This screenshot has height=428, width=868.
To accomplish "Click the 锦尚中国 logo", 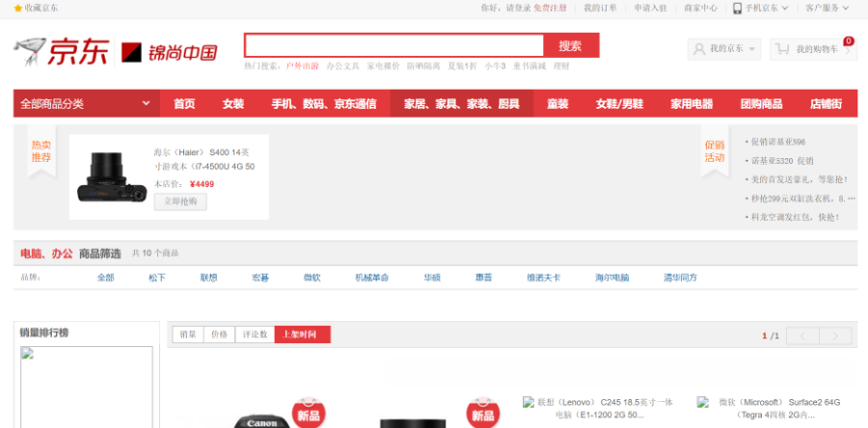I will pos(170,52).
